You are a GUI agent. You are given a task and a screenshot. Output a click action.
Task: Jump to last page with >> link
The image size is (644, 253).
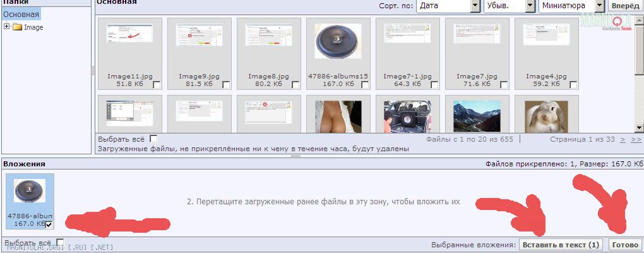(x=636, y=139)
